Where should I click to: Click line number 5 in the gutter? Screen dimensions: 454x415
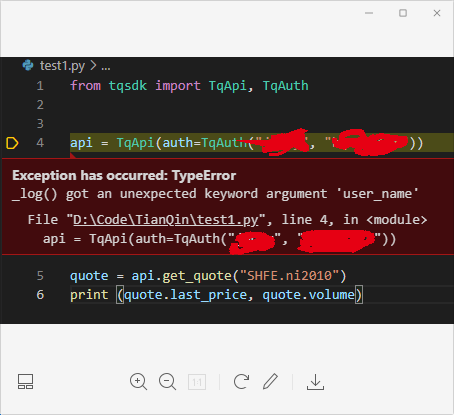point(40,276)
